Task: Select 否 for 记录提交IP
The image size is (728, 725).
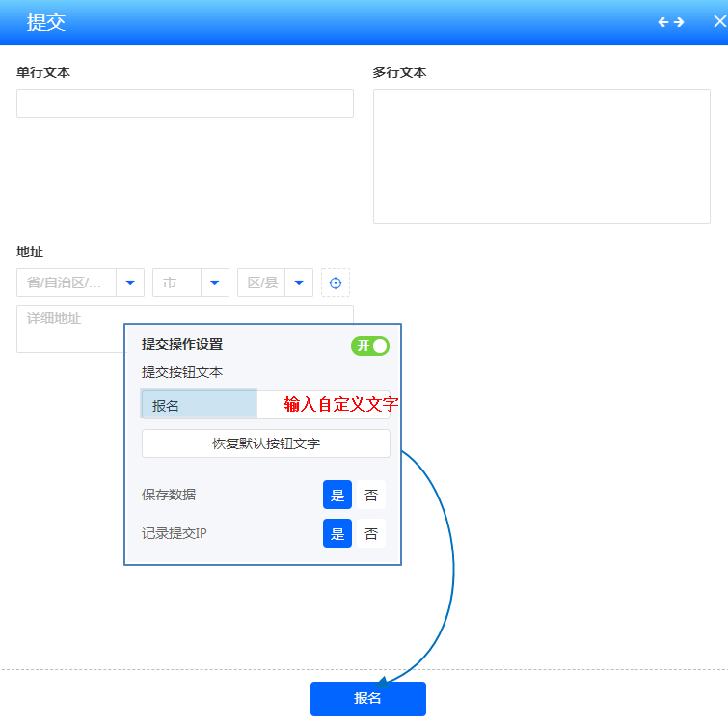Action: [x=371, y=533]
